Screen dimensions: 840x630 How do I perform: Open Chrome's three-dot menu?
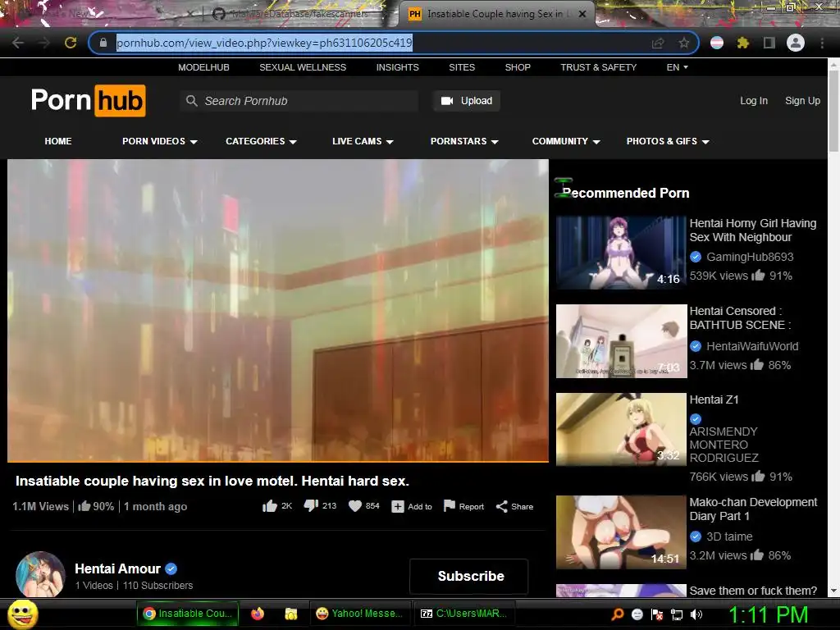click(822, 43)
